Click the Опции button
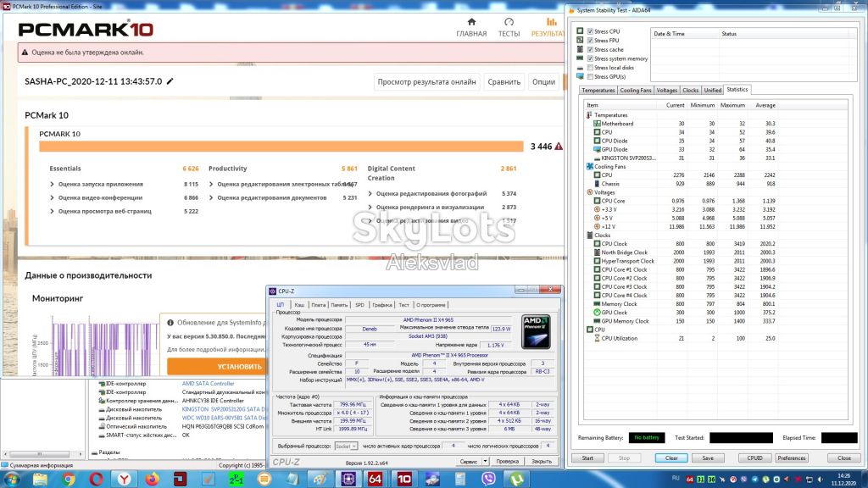Screen dimensions: 868x488 click(x=543, y=82)
